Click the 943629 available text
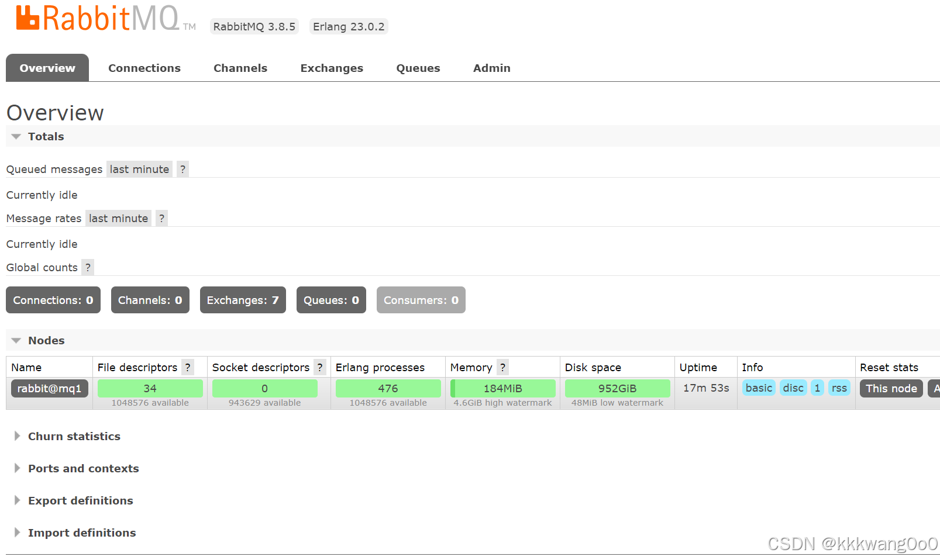 [x=264, y=403]
